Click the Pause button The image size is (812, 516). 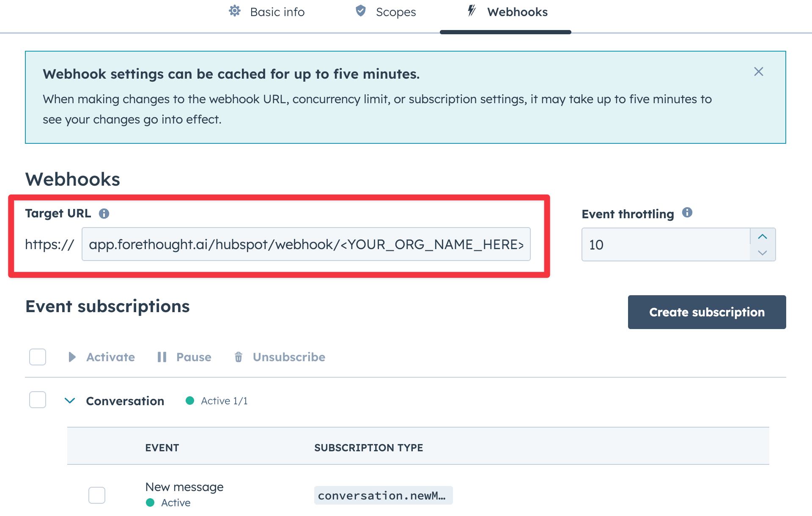184,357
